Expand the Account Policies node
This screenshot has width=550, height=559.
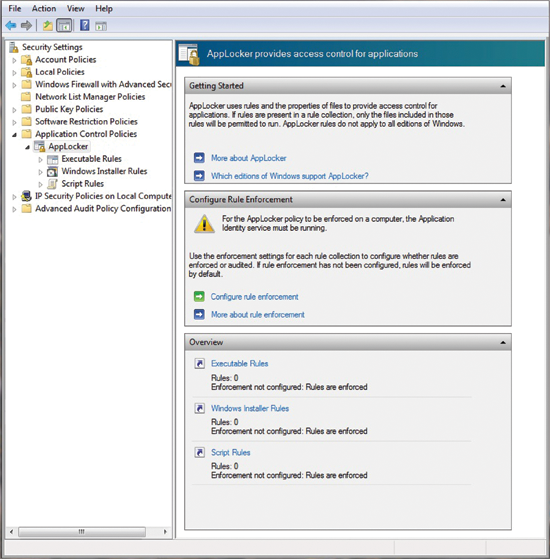pos(14,60)
